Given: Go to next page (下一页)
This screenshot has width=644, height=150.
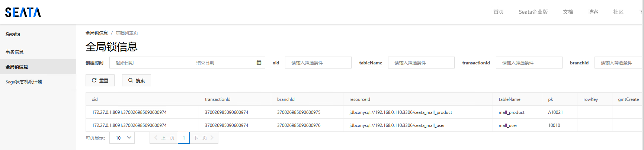Looking at the screenshot, I should click(x=204, y=138).
